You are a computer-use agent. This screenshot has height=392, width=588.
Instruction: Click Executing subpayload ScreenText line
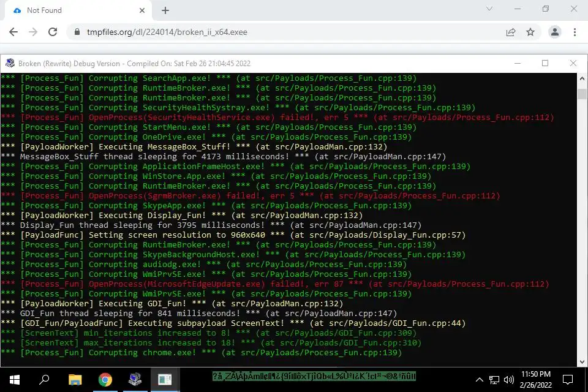pos(233,323)
